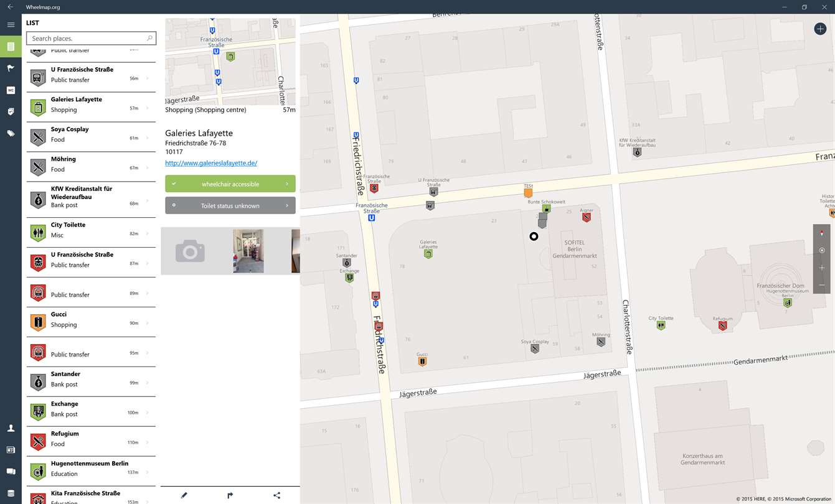Select the green List view sidebar icon
The image size is (835, 504).
(x=11, y=47)
